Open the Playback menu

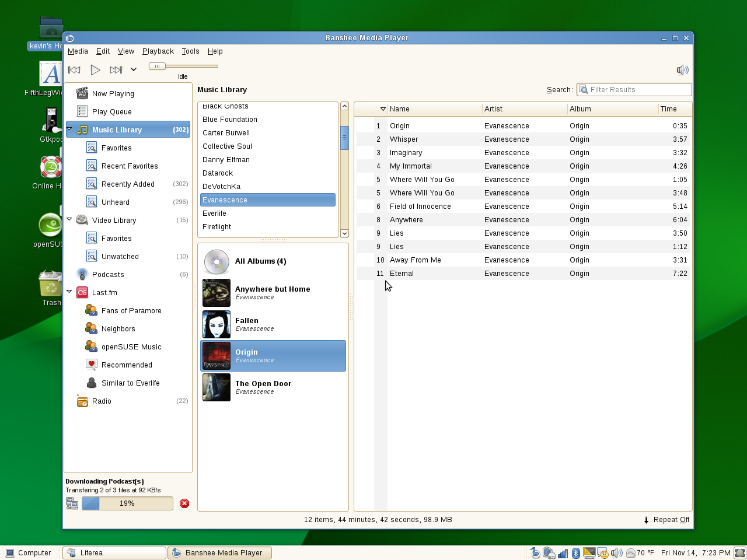158,51
